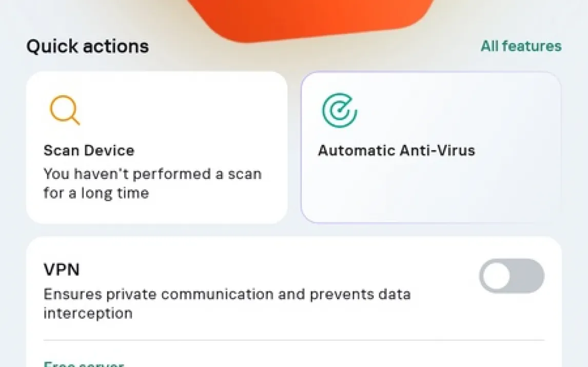Open the All features link
This screenshot has height=367, width=588.
[x=521, y=46]
